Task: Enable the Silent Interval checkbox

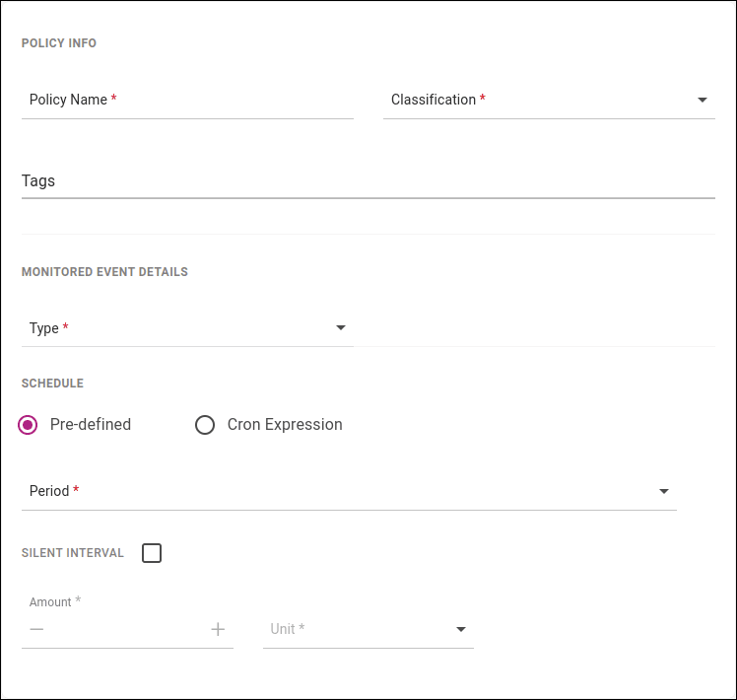Action: (x=152, y=553)
